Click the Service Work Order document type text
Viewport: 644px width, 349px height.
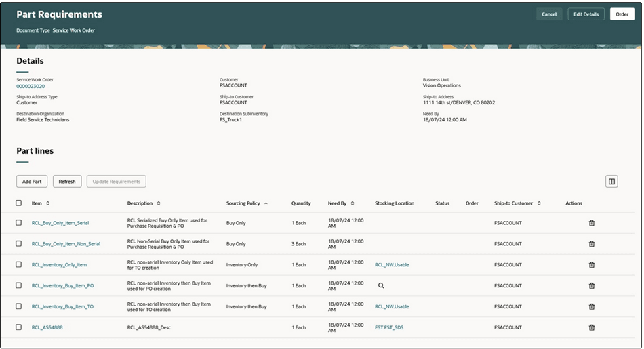point(73,30)
